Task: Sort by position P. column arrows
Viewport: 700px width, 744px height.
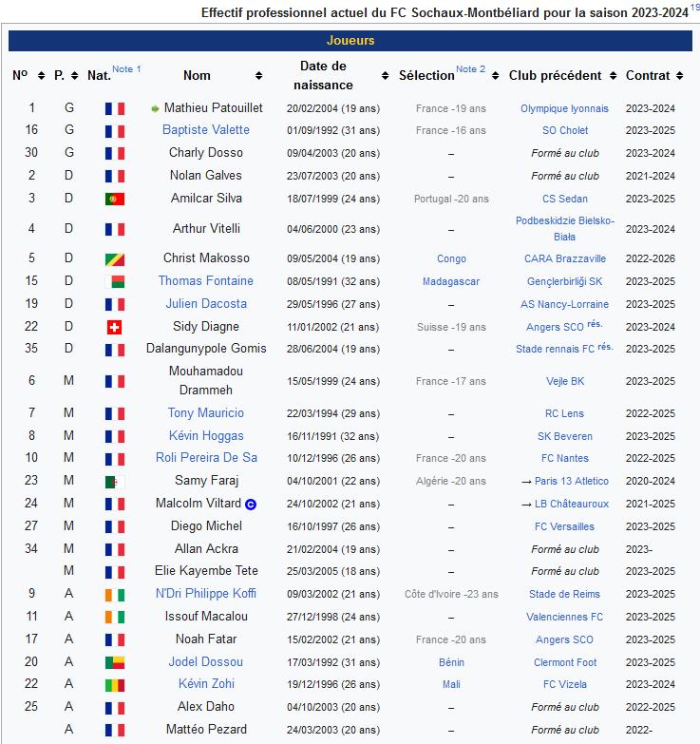Action: click(x=74, y=76)
